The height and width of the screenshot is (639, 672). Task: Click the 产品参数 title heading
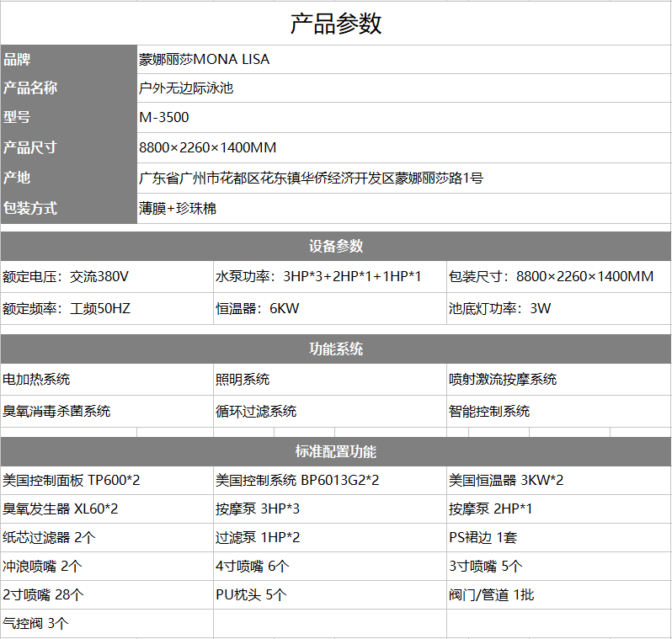pyautogui.click(x=336, y=24)
